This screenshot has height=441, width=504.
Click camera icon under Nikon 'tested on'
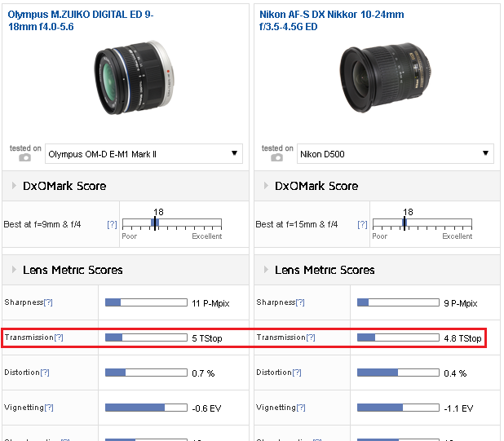point(278,158)
